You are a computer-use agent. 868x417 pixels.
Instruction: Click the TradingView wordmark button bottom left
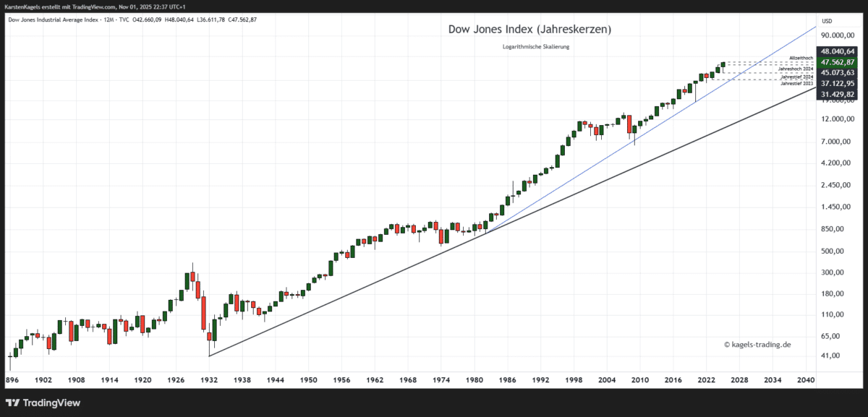click(x=51, y=403)
